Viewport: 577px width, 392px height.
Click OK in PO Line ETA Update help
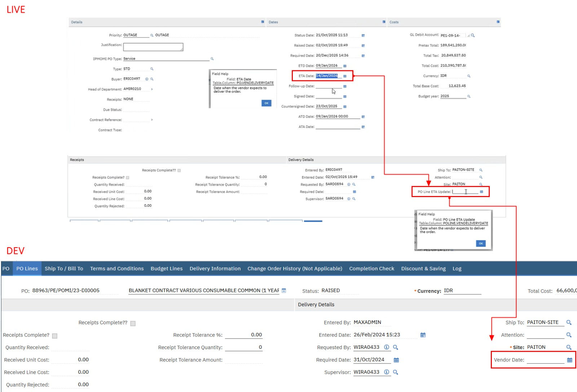pyautogui.click(x=481, y=244)
